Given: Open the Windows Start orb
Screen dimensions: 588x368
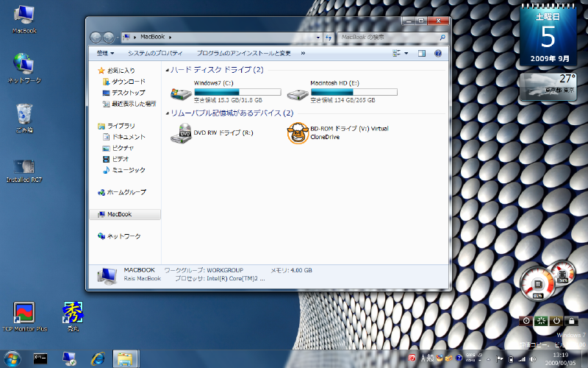Looking at the screenshot, I should 12,359.
